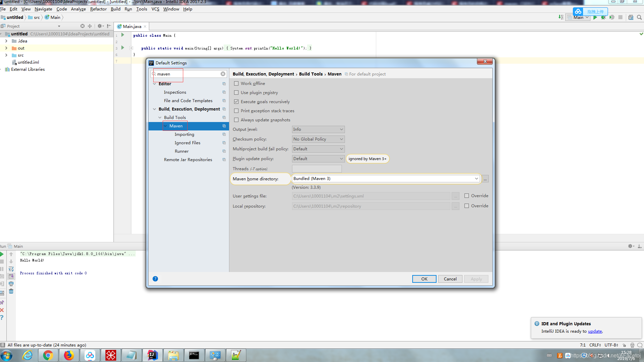Open the Analyze menu

tap(78, 9)
